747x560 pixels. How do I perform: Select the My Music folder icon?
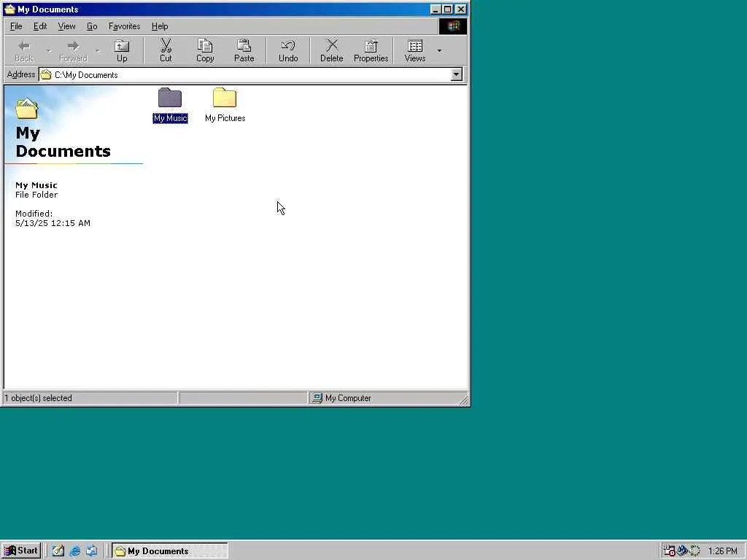[170, 98]
